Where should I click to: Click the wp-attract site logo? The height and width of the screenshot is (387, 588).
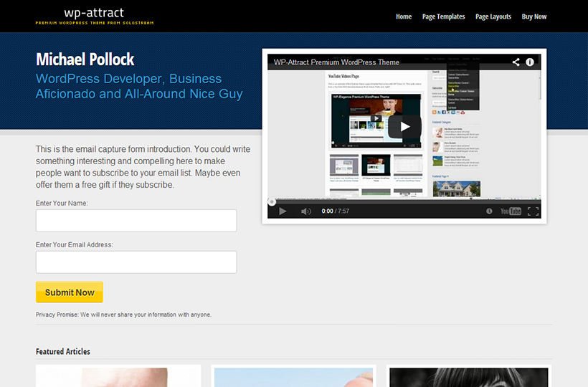pos(95,16)
